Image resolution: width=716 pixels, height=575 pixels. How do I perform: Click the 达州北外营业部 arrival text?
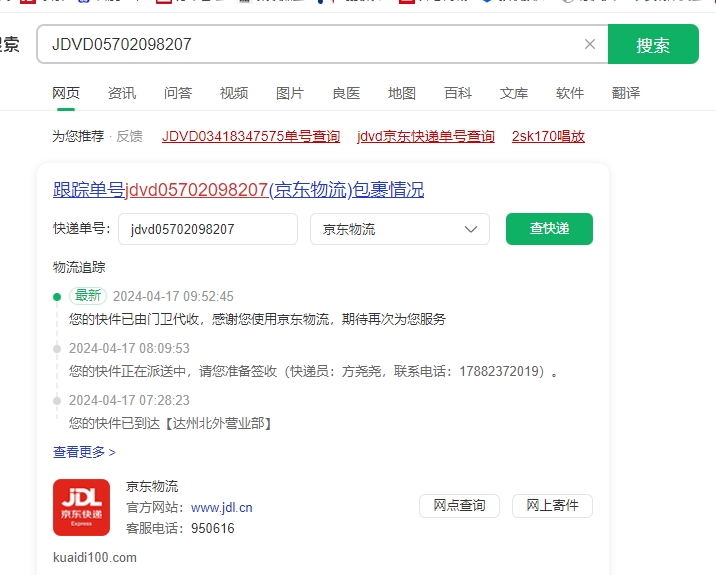click(171, 423)
